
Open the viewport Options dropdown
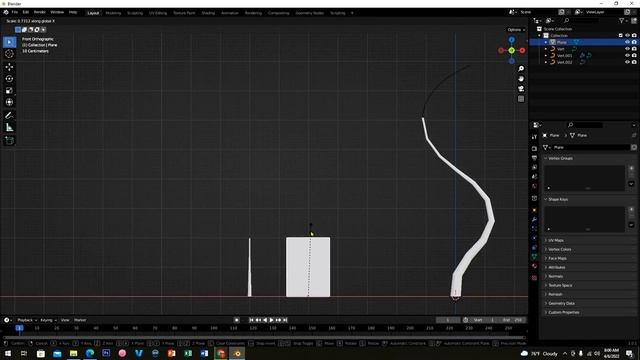516,30
